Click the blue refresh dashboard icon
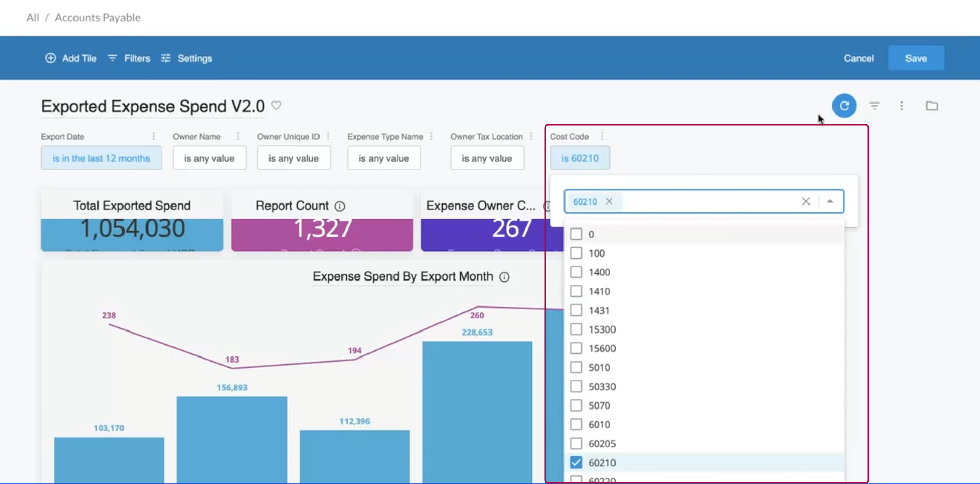Viewport: 980px width, 484px height. click(844, 106)
